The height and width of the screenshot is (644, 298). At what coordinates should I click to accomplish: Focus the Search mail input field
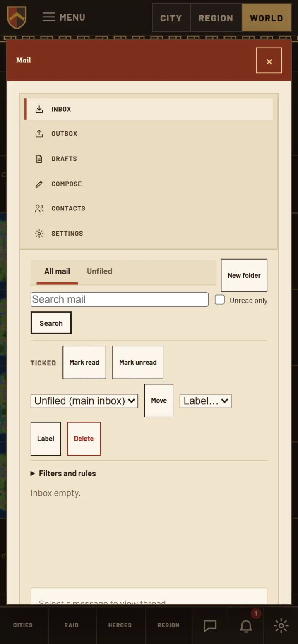point(120,300)
